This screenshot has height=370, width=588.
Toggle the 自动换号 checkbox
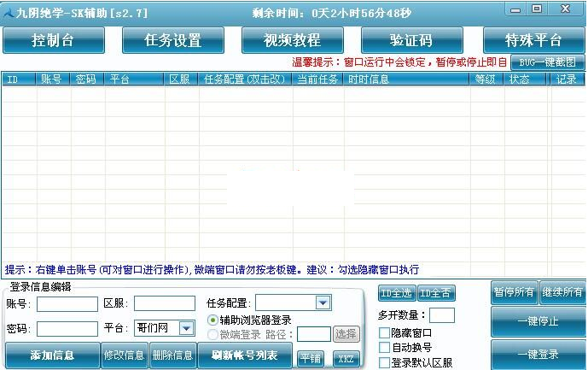[x=384, y=348]
